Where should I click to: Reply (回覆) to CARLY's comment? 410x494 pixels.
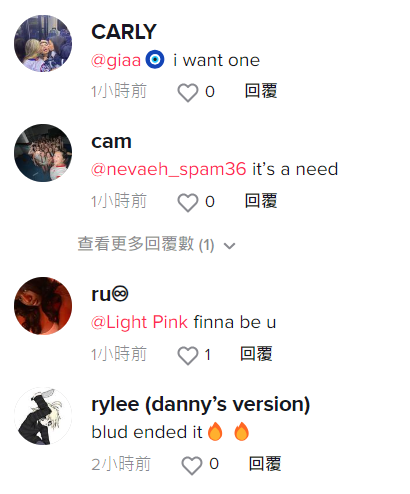261,91
